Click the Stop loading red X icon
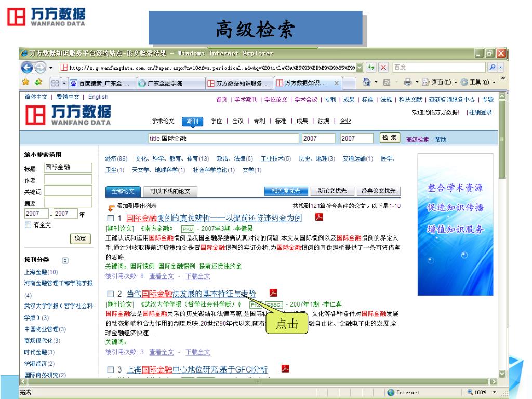Image resolution: width=532 pixels, height=399 pixels. (x=383, y=67)
